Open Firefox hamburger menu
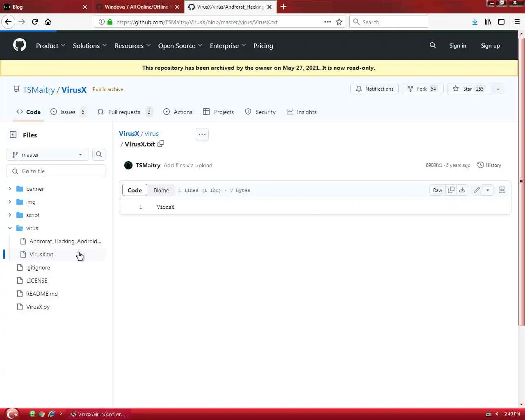This screenshot has width=525, height=420. click(x=517, y=22)
